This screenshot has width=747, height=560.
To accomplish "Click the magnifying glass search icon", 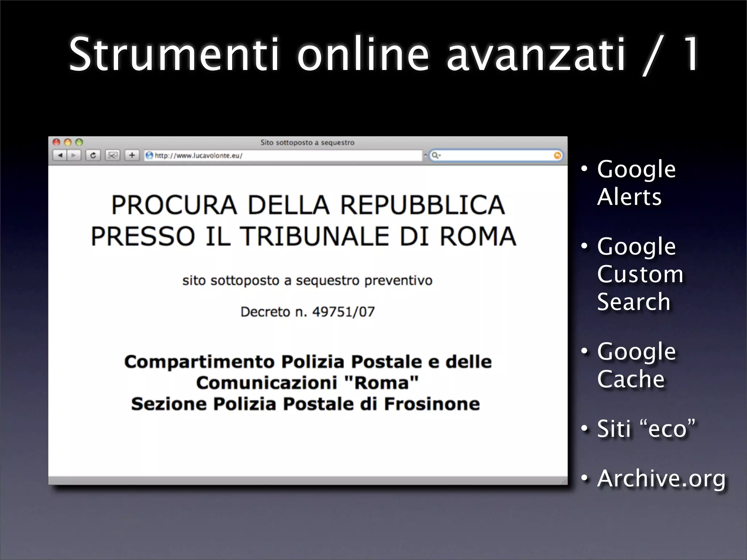I will [434, 155].
